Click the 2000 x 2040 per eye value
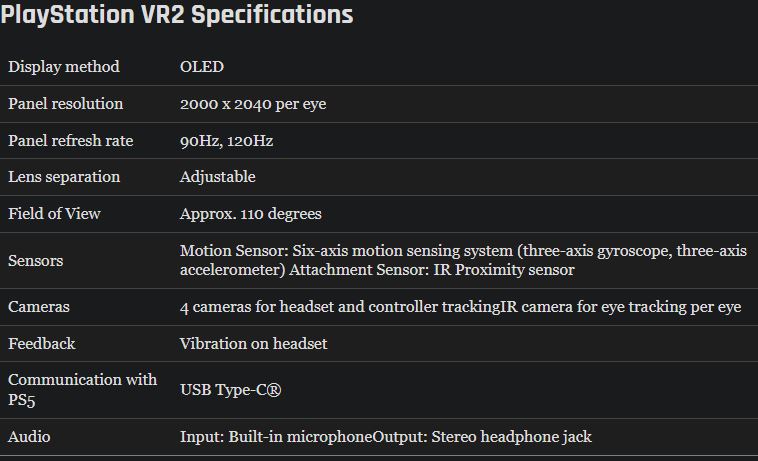Viewport: 758px width, 461px height. (253, 104)
